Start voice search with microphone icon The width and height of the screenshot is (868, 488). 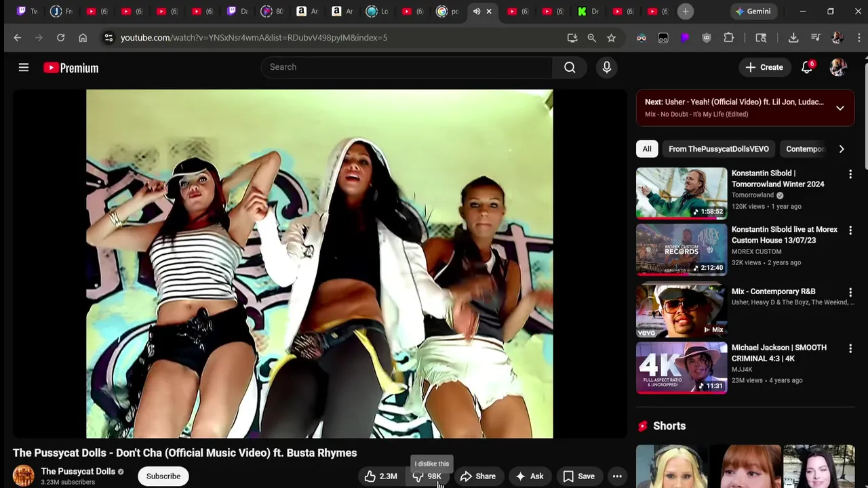[606, 67]
